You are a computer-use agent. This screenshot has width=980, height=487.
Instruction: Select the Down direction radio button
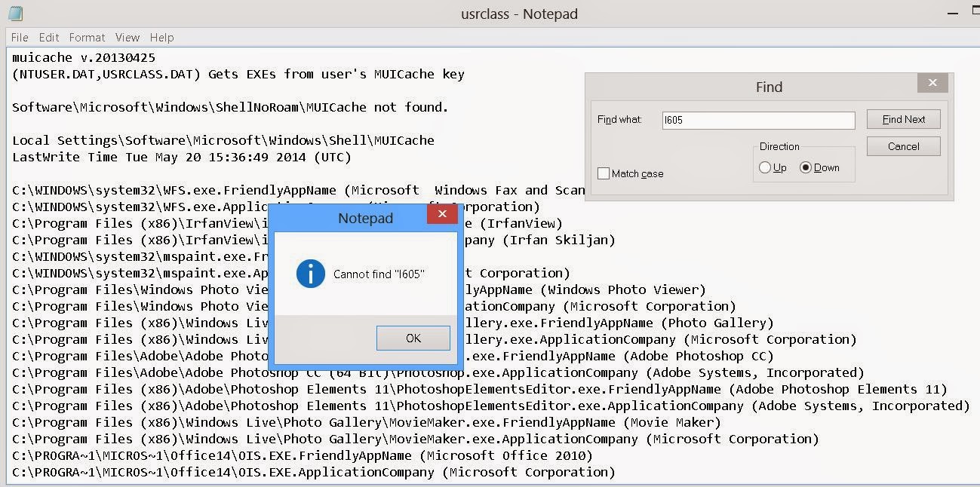coord(806,167)
